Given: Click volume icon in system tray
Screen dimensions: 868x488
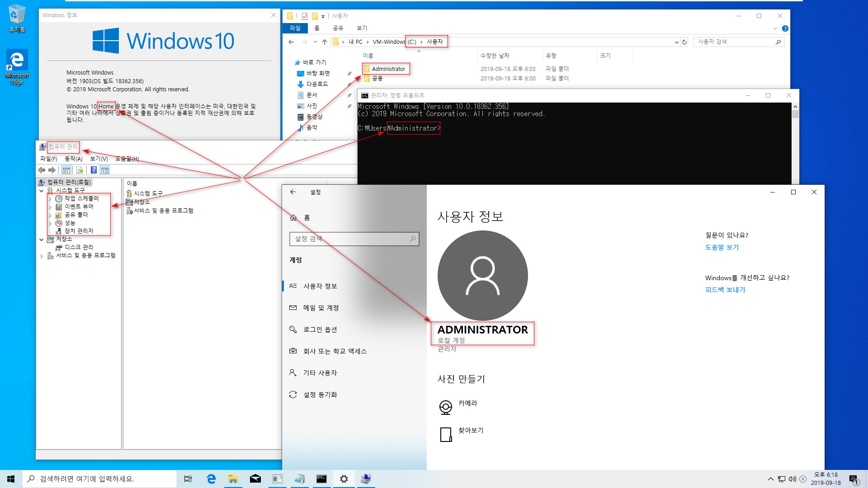Looking at the screenshot, I should pyautogui.click(x=792, y=479).
